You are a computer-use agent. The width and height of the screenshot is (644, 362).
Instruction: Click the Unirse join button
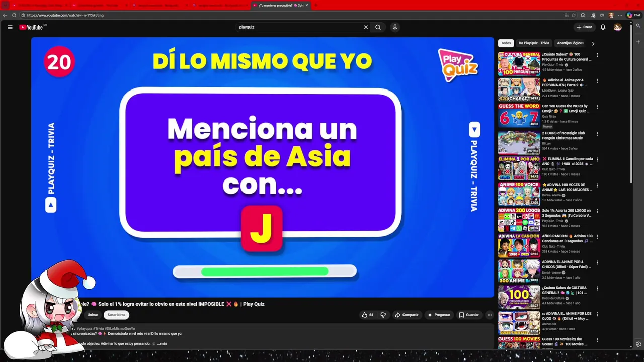93,315
